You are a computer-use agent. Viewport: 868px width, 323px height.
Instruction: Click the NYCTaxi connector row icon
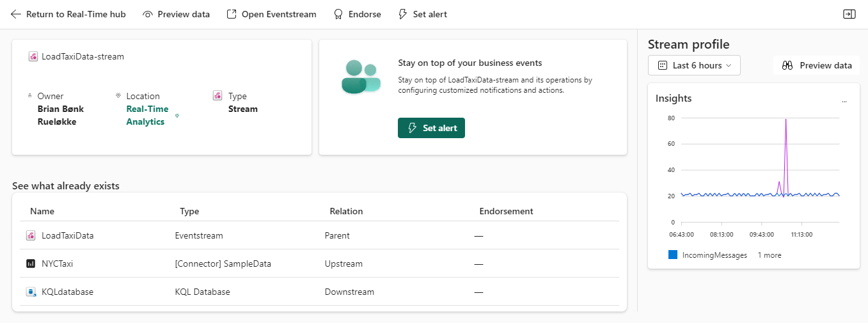[x=31, y=264]
